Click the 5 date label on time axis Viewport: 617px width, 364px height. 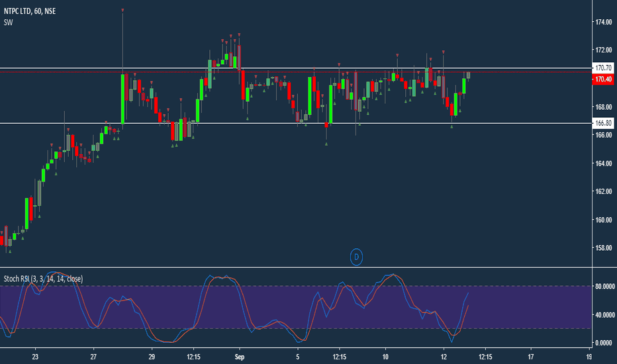tap(297, 357)
